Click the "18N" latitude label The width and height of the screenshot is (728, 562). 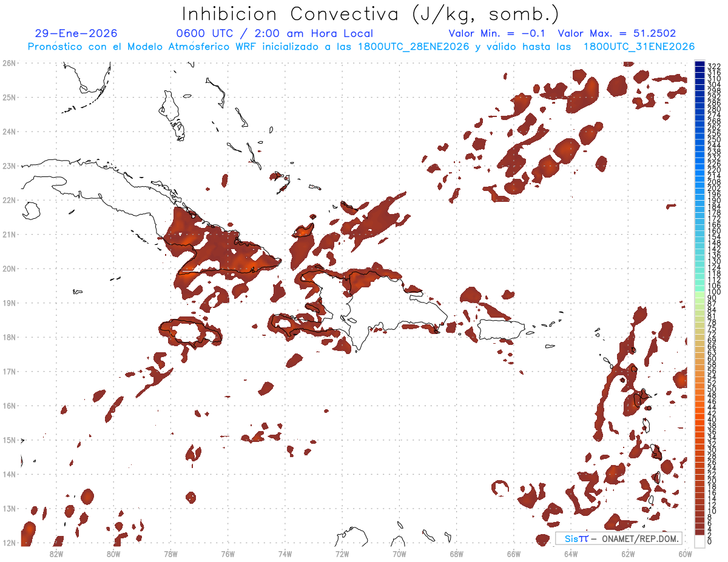9,337
